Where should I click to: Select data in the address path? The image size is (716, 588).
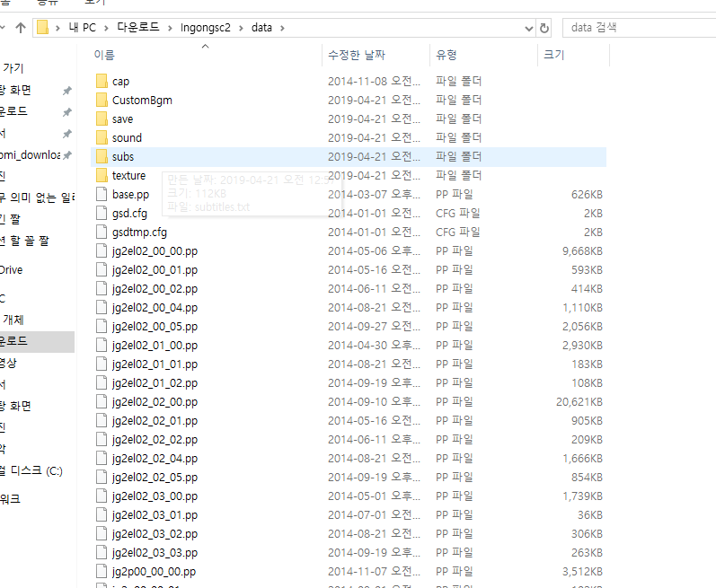point(261,28)
